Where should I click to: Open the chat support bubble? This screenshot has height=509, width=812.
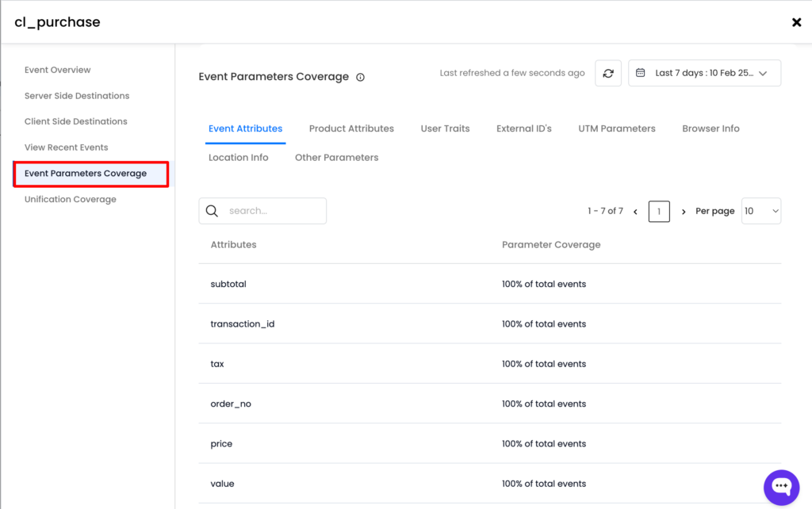781,488
